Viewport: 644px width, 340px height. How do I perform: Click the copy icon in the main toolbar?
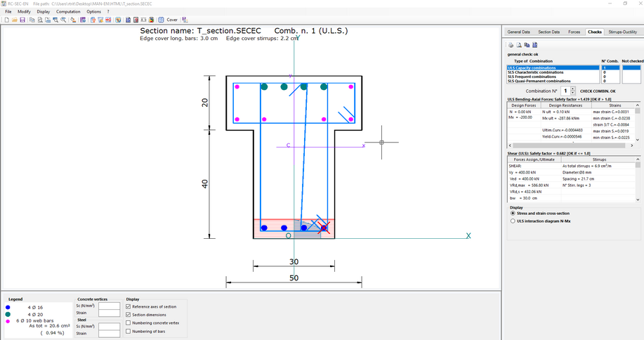coord(32,20)
